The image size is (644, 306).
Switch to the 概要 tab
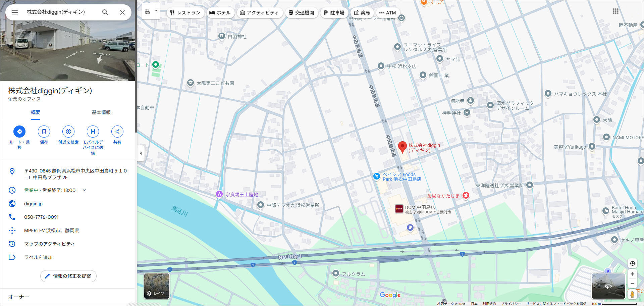tap(36, 112)
